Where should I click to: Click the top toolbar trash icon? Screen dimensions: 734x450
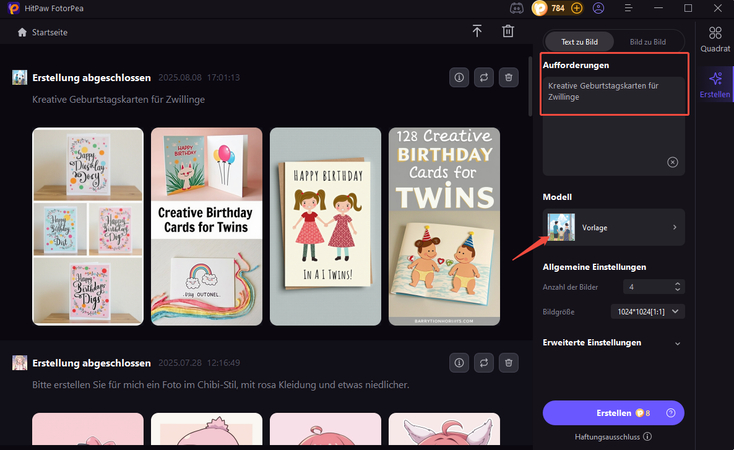click(508, 31)
